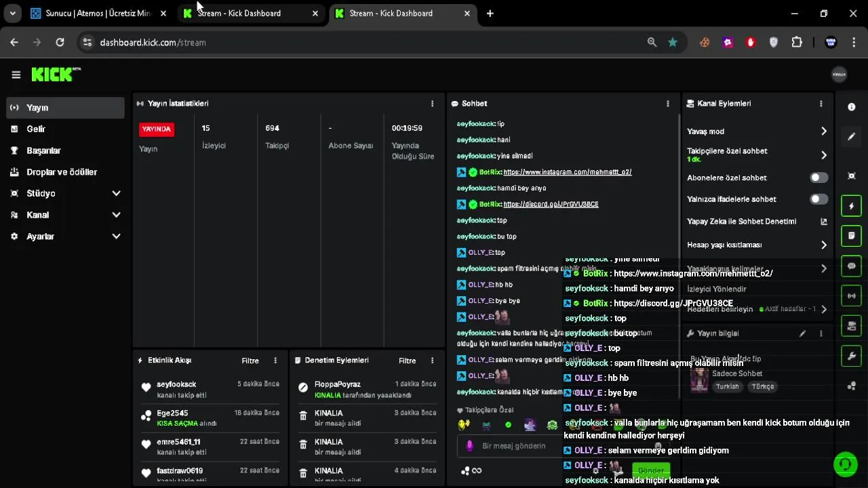Open browser extensions puzzle icon
The width and height of the screenshot is (868, 488).
(797, 42)
